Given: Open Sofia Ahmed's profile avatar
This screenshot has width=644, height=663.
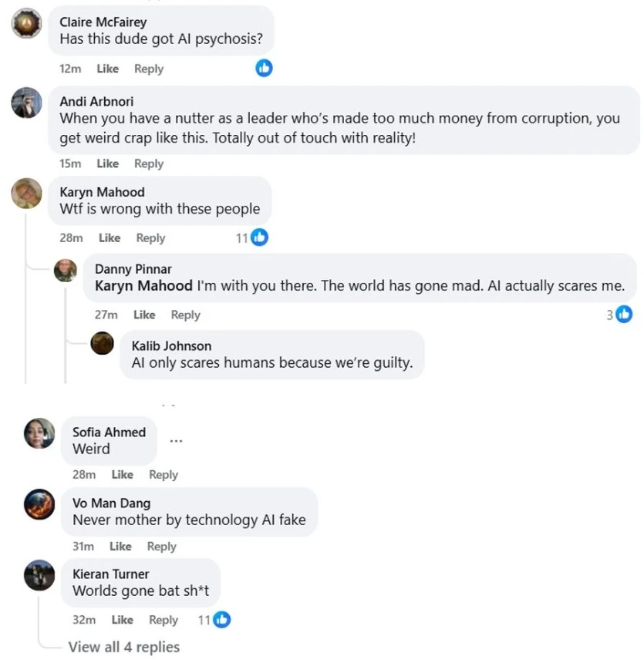Looking at the screenshot, I should pos(39,433).
